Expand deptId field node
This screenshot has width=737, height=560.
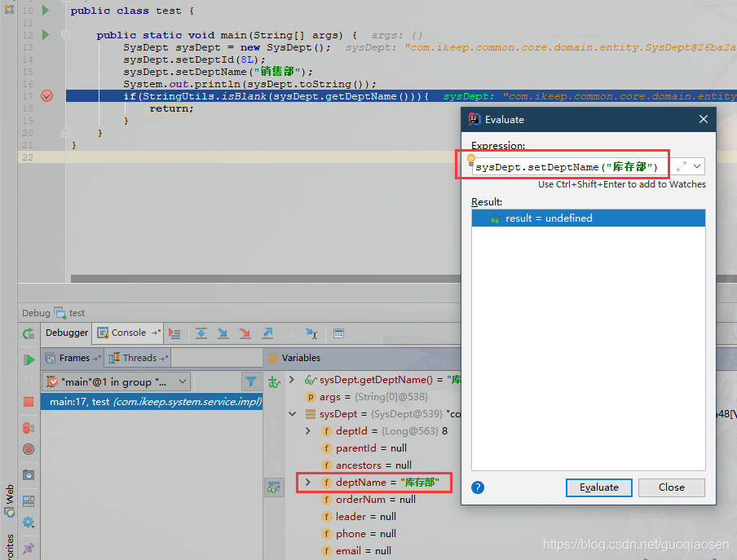308,431
